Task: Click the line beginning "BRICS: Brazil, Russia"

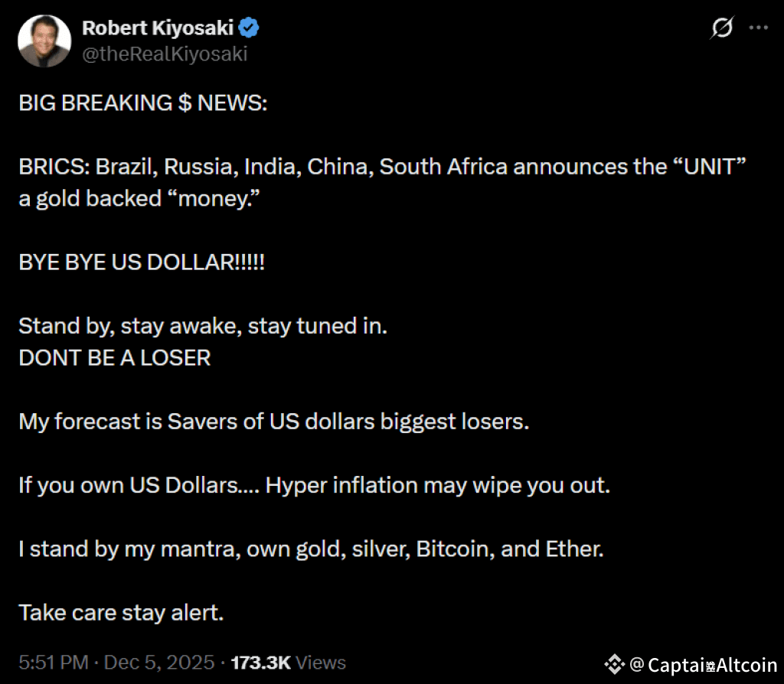Action: [x=381, y=167]
